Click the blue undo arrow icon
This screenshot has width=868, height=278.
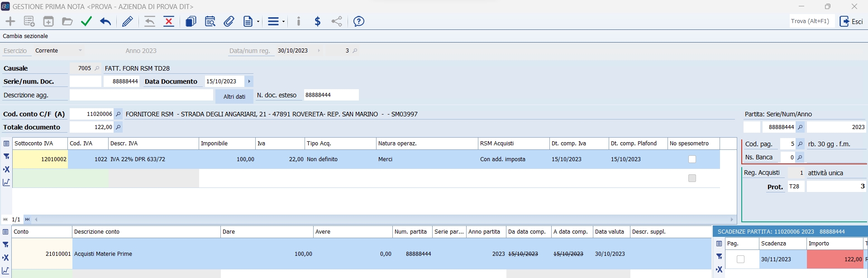click(x=105, y=21)
